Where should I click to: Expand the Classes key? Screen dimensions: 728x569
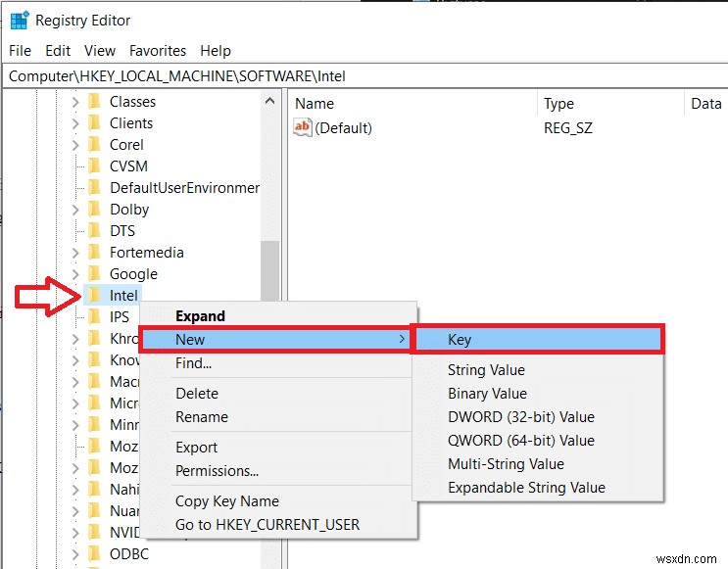(75, 102)
